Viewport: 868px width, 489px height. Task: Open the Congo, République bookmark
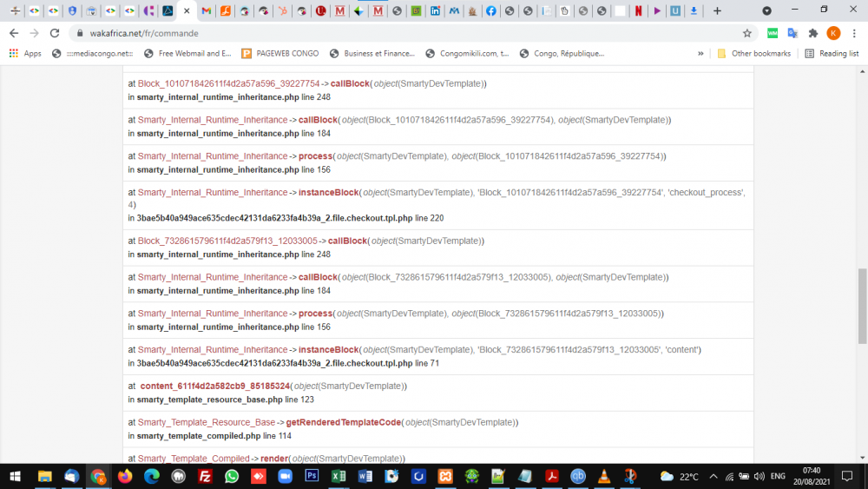[x=562, y=54]
